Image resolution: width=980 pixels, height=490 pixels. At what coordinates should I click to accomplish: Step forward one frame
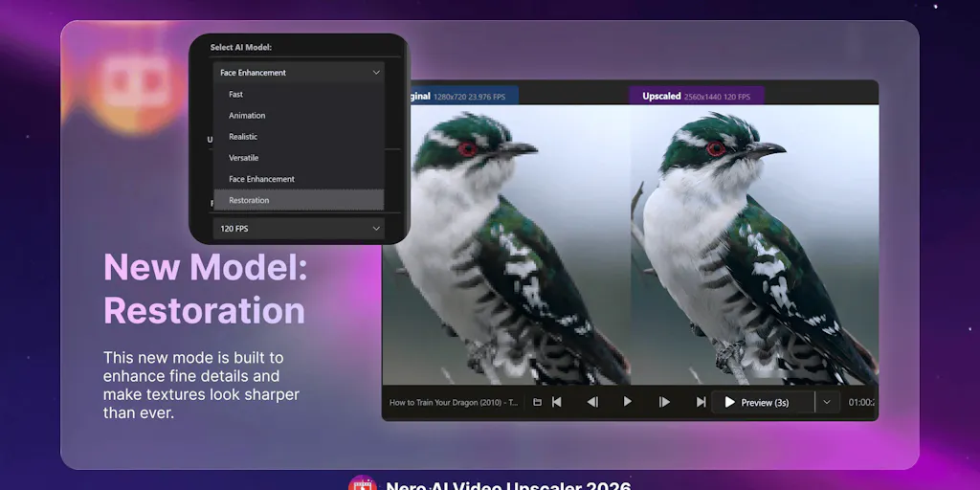click(665, 402)
